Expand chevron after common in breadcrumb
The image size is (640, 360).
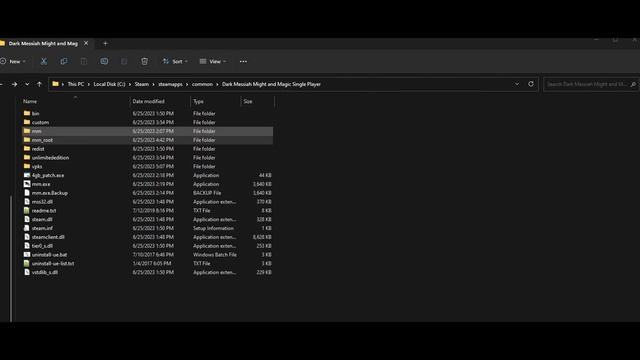(217, 84)
